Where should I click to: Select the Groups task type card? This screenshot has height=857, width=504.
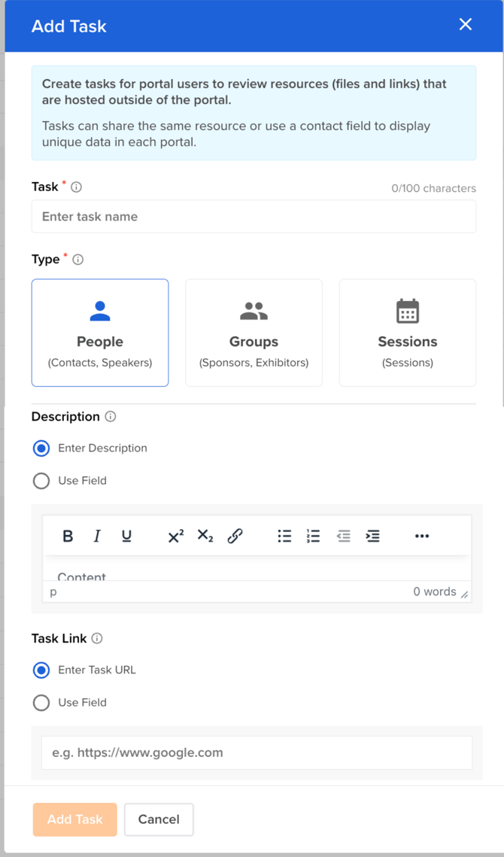[254, 333]
